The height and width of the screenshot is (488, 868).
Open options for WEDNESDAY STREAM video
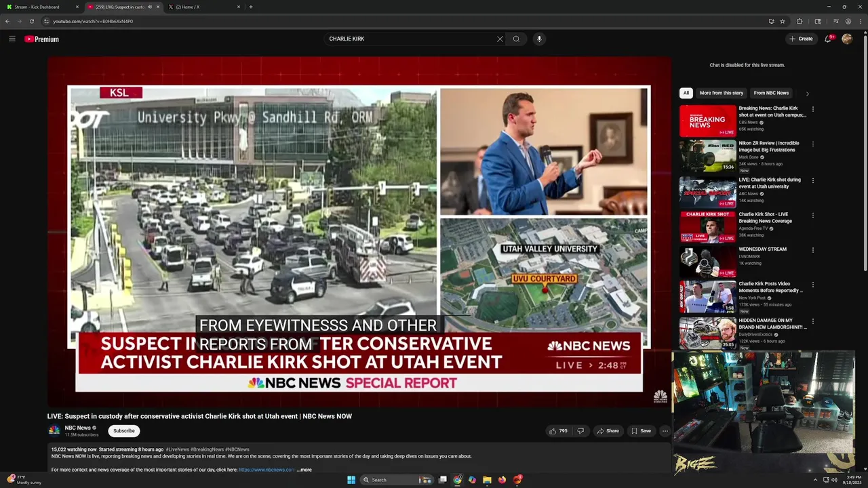point(812,250)
